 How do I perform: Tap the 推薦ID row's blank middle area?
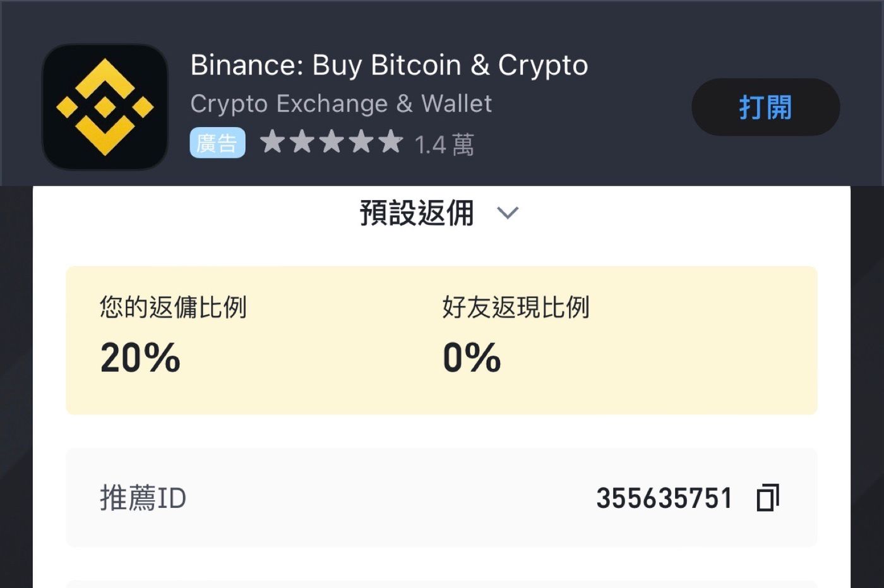point(391,498)
